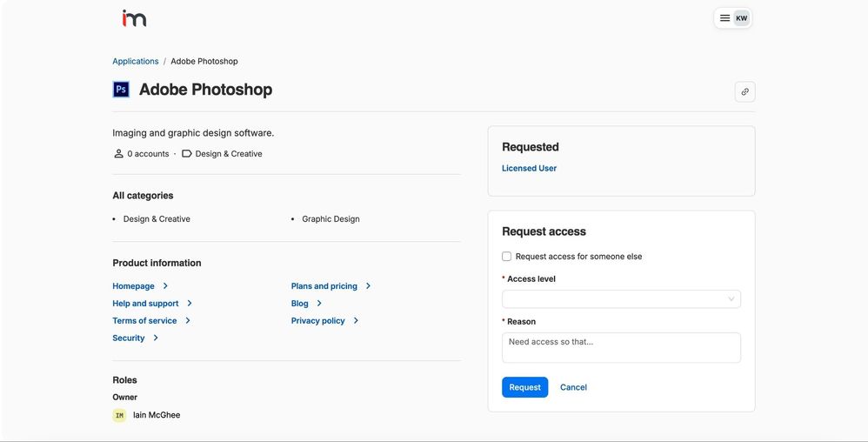Image resolution: width=868 pixels, height=442 pixels.
Task: Click the Iain McGhee owner avatar
Action: [x=120, y=416]
